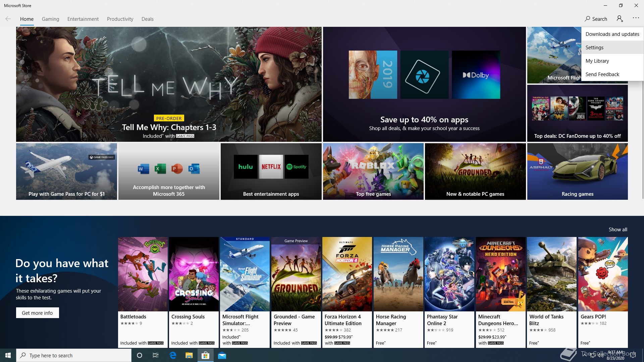The width and height of the screenshot is (644, 362).
Task: Switch to the Entertainment tab
Action: [x=83, y=19]
